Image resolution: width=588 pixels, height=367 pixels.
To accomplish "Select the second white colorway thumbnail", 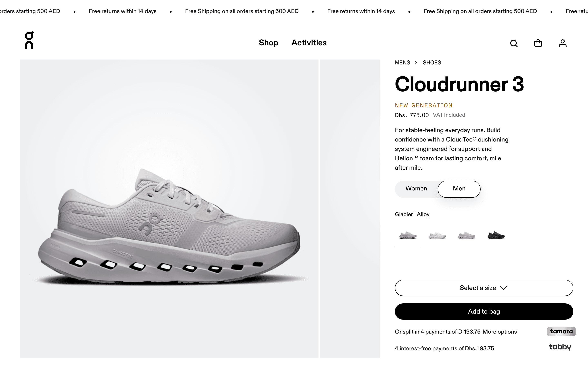I will [437, 235].
